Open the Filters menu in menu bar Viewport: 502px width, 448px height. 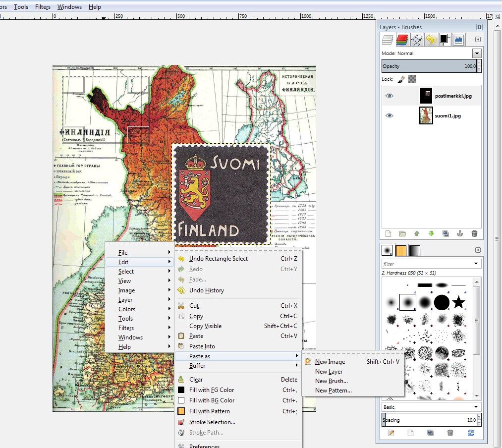click(43, 7)
